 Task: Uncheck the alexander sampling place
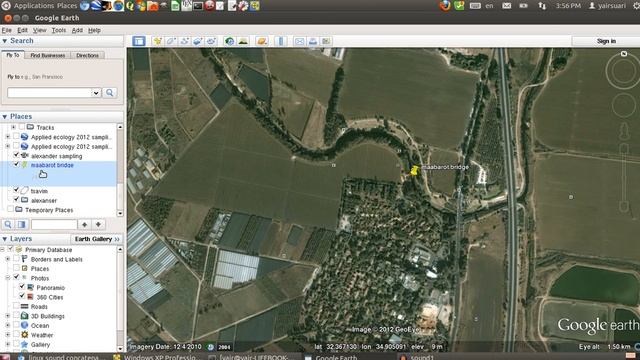[16, 155]
